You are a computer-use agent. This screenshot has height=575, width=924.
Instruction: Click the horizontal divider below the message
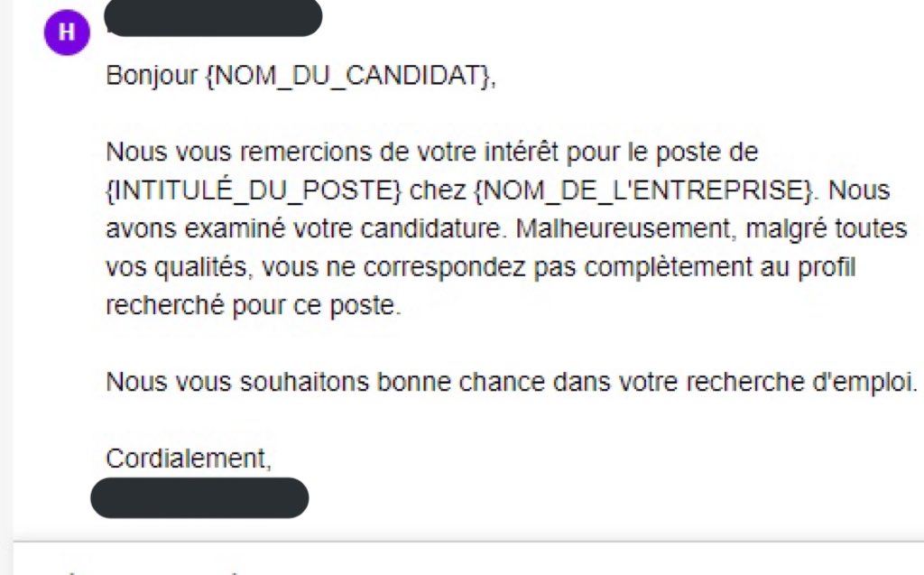[x=468, y=541]
